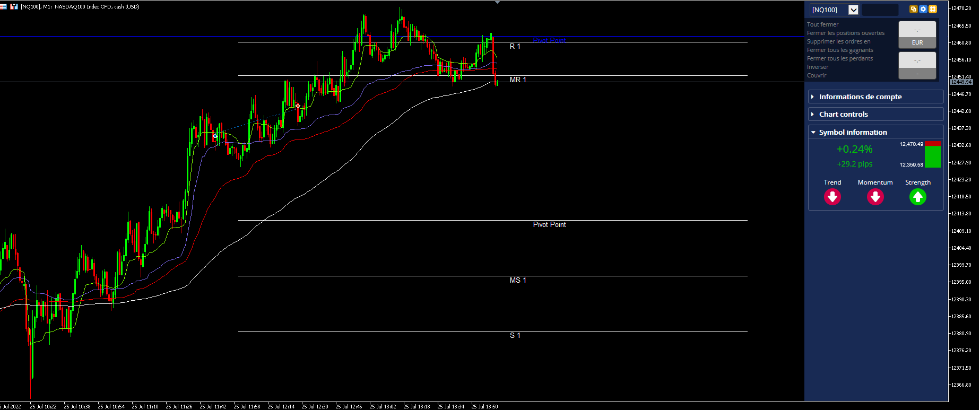Click Supprimer les ordres en
This screenshot has height=410, width=980.
tap(839, 41)
